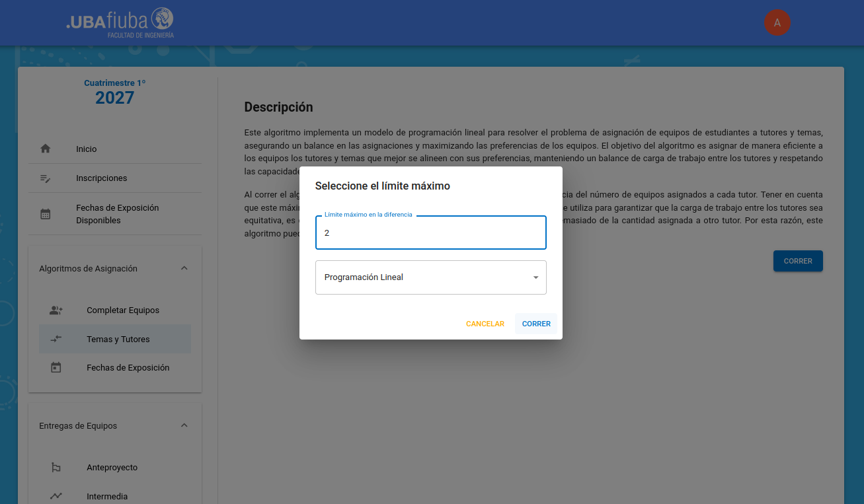Screen dimensions: 864x504
Task: Click the blue CORRER button on the page
Action: [797, 261]
